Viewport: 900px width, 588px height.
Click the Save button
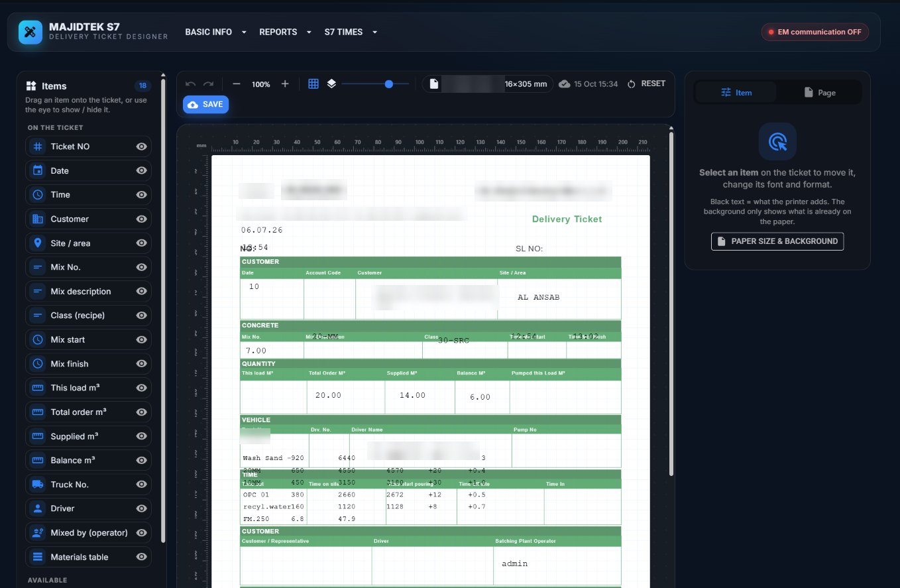point(205,105)
